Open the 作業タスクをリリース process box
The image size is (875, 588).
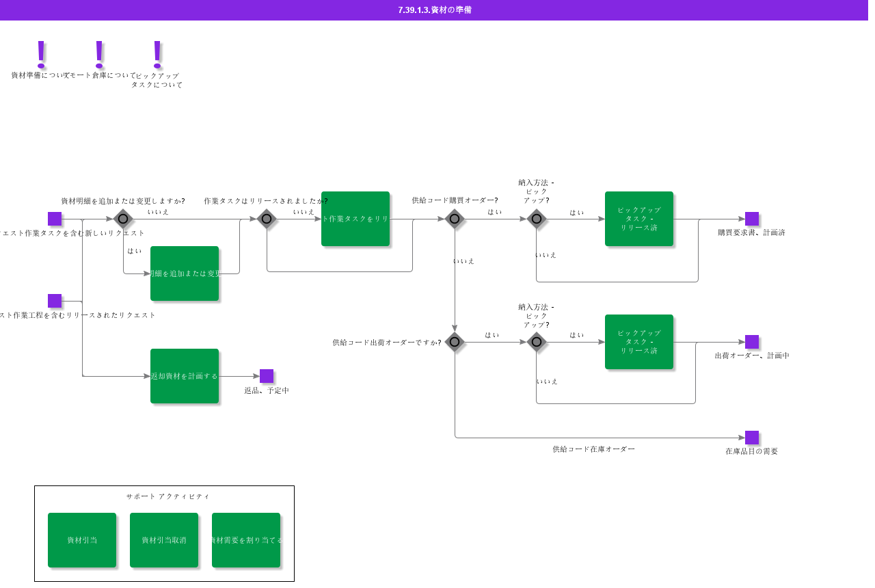coord(355,219)
